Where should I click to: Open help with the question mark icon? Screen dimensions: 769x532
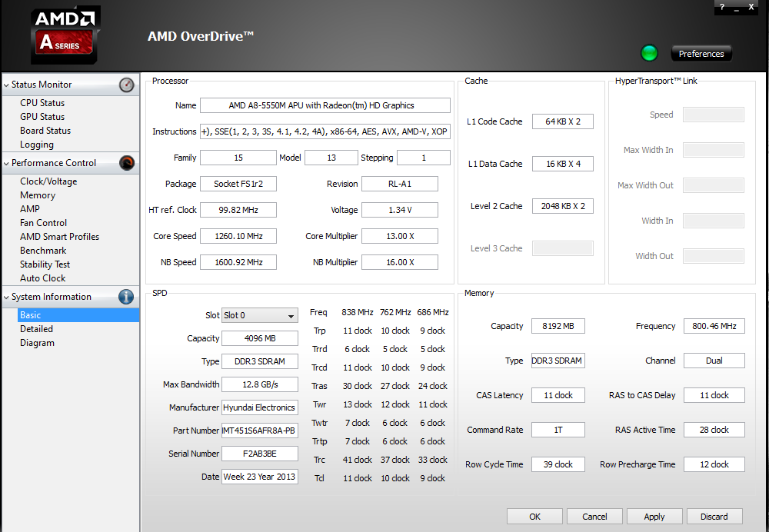tap(722, 7)
